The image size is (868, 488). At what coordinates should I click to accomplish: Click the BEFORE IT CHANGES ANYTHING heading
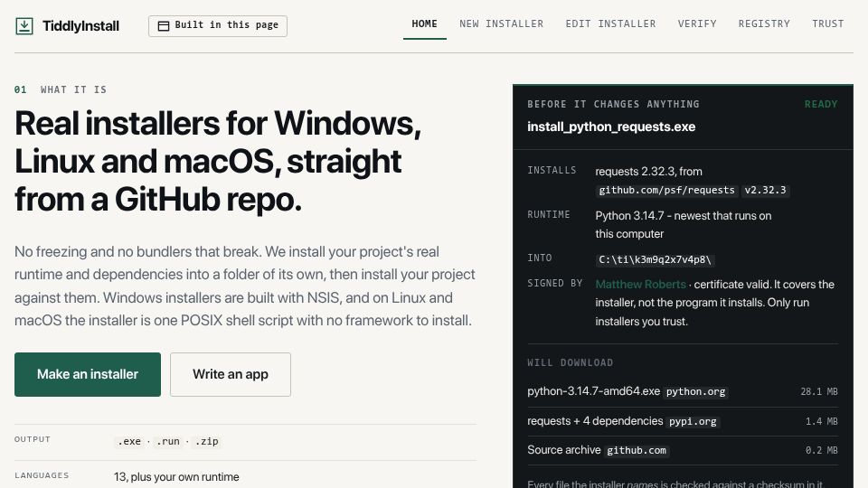(613, 104)
